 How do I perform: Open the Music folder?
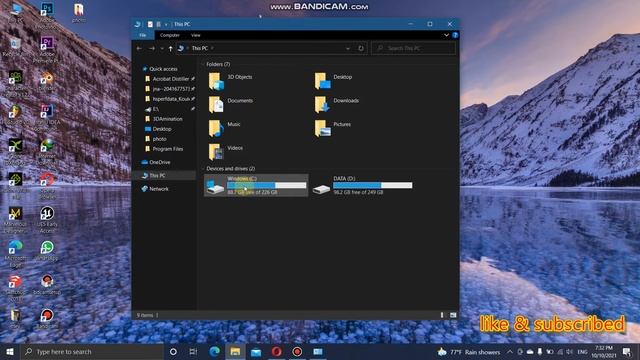pos(224,128)
